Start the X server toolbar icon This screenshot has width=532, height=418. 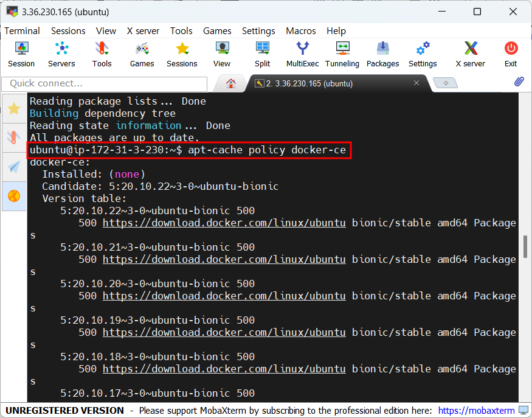coord(470,54)
